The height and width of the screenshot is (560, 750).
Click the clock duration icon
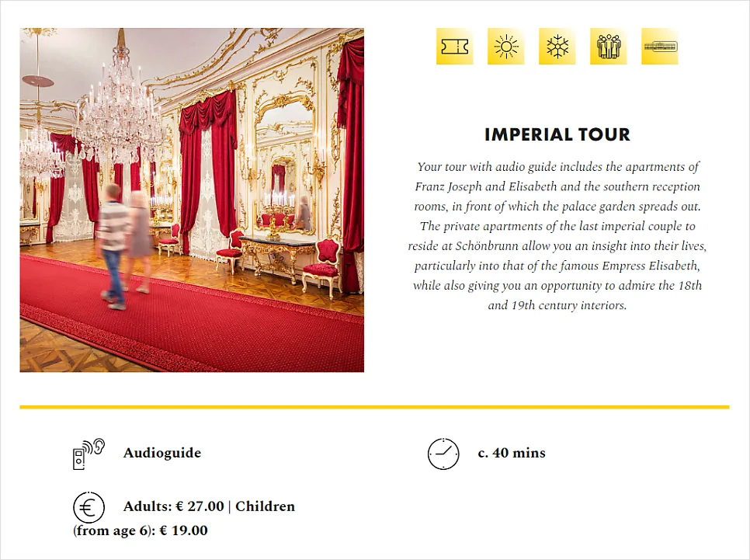[x=443, y=454]
